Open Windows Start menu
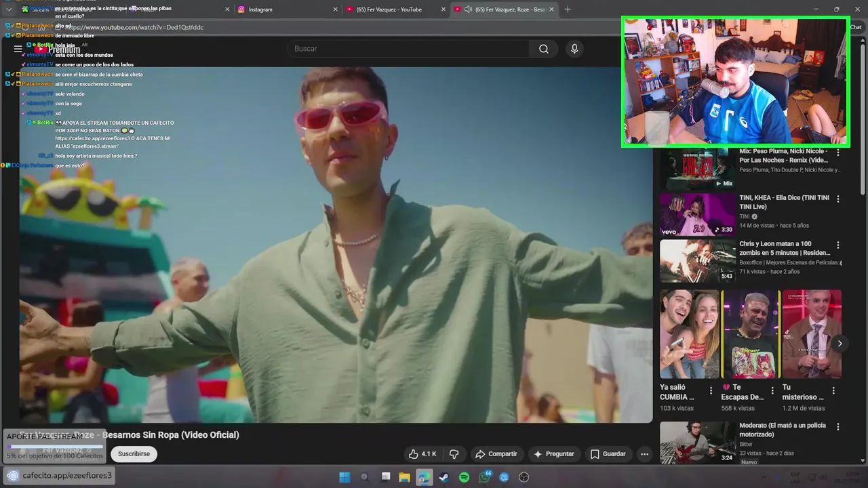 [344, 477]
